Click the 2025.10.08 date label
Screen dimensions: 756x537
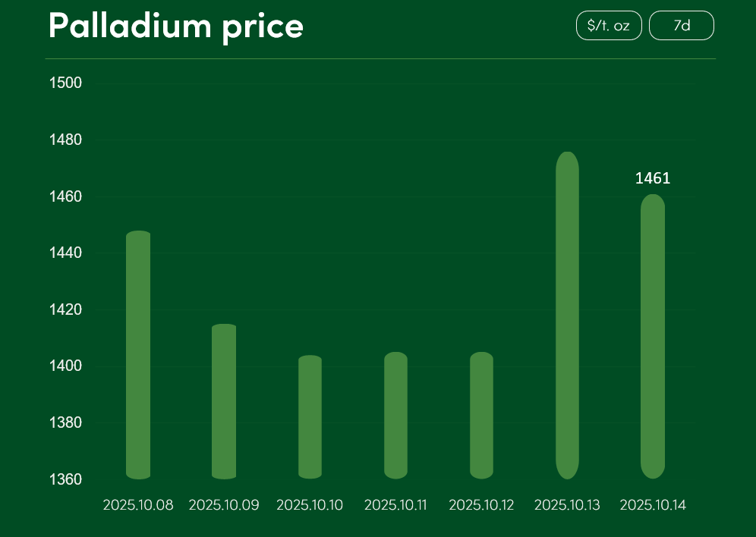tap(138, 505)
